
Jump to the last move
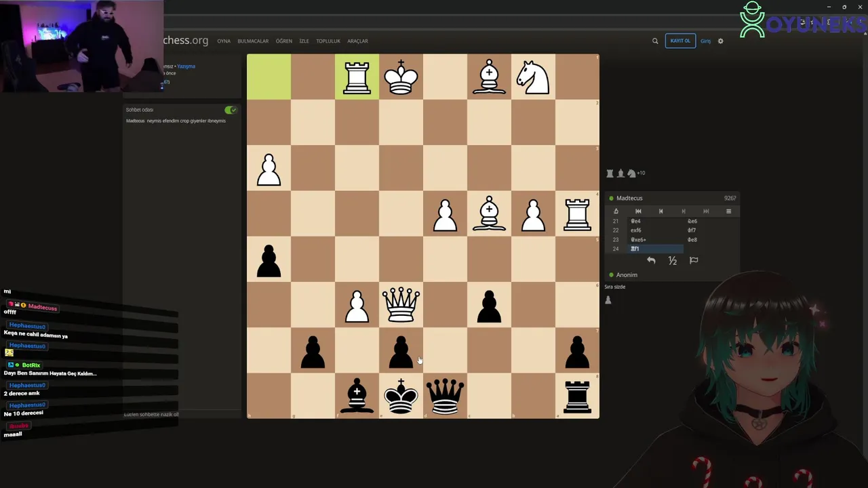coord(706,211)
